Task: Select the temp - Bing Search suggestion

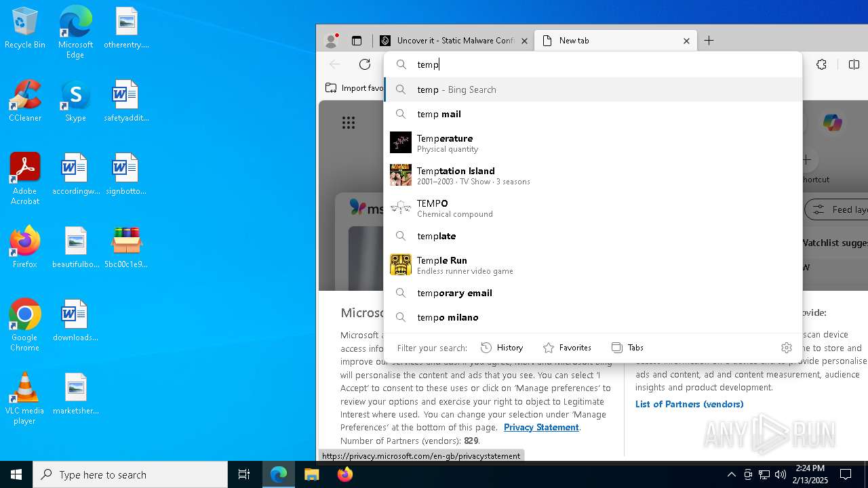Action: point(593,89)
